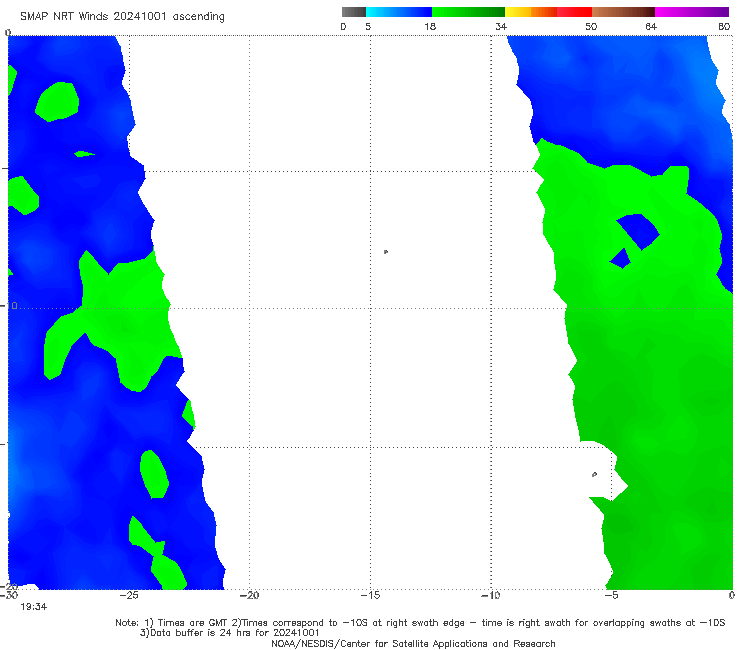Click the magenta 64–80 color bar segment

[x=692, y=12]
